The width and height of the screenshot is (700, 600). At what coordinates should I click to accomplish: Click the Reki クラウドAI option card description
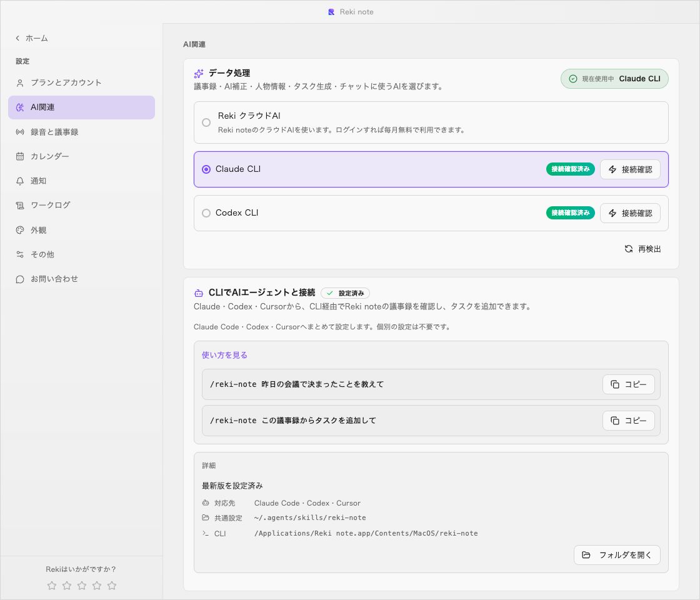(x=341, y=131)
